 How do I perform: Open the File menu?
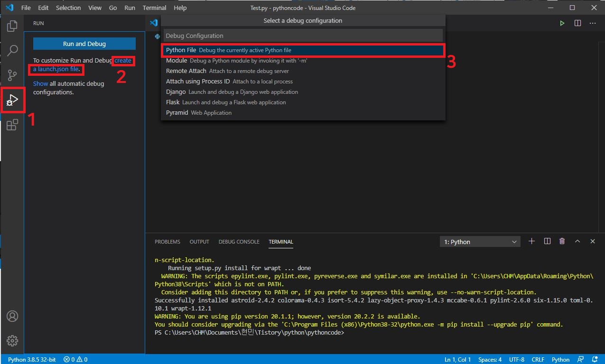(x=26, y=8)
